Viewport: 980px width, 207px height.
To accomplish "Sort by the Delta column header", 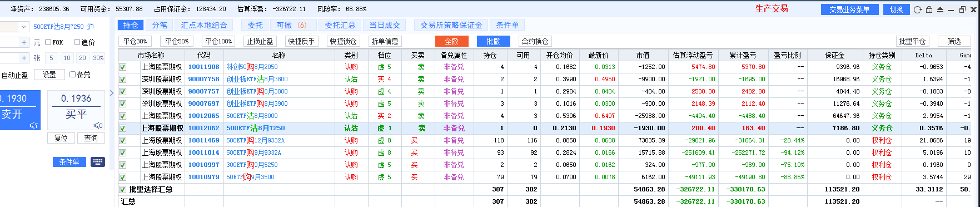I will click(x=924, y=55).
